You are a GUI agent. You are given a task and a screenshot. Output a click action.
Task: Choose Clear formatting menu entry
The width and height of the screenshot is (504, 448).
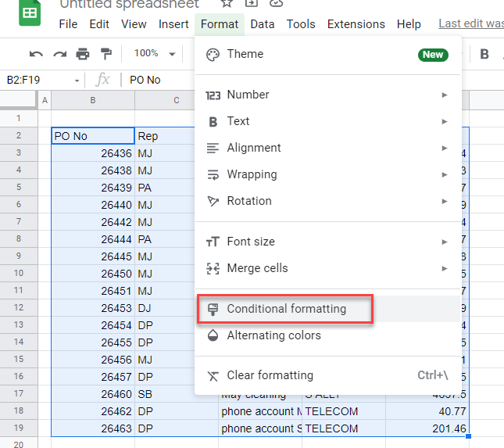pos(270,375)
